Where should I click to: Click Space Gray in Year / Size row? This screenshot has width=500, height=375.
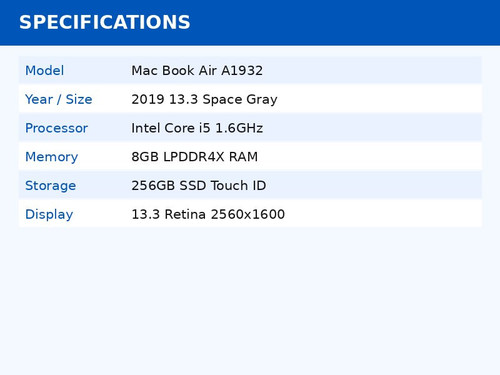click(x=240, y=100)
